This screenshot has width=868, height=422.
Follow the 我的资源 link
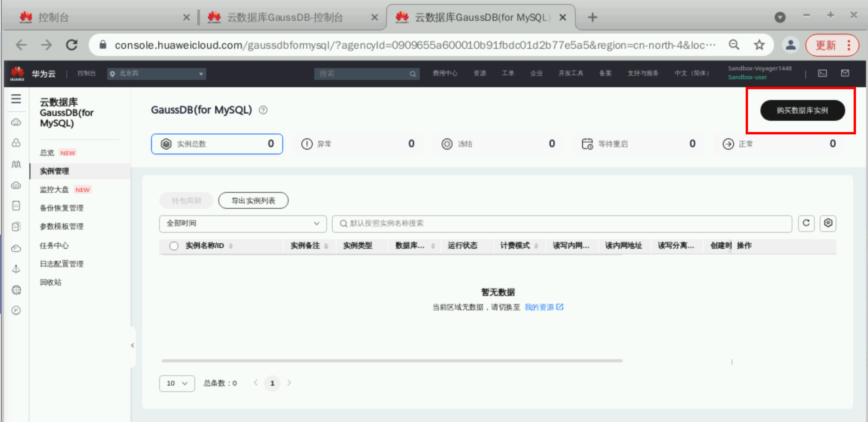point(539,307)
